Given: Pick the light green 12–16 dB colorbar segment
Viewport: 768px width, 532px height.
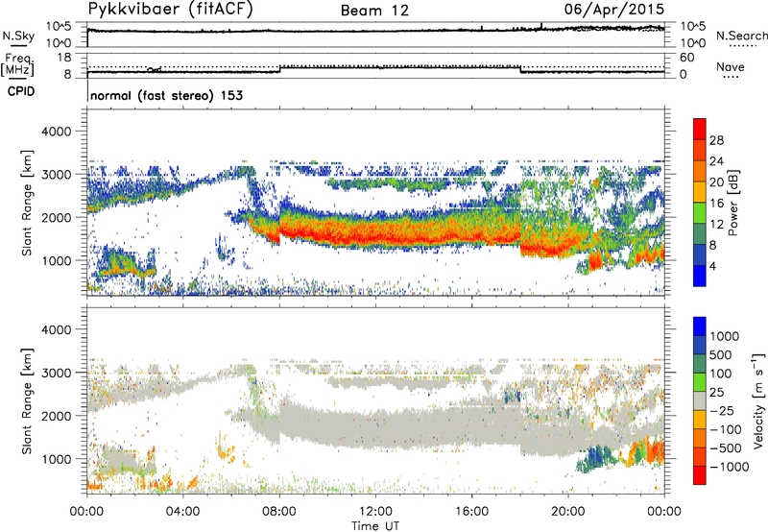Looking at the screenshot, I should (x=700, y=212).
